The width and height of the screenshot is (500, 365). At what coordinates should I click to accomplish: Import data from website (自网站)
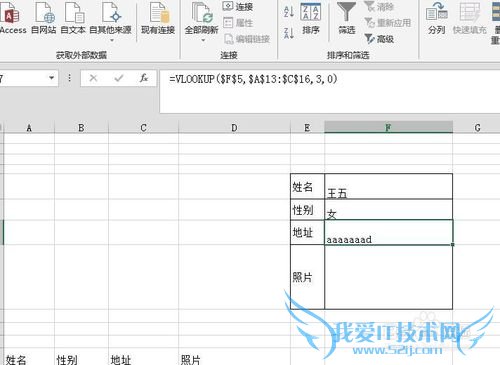(44, 18)
